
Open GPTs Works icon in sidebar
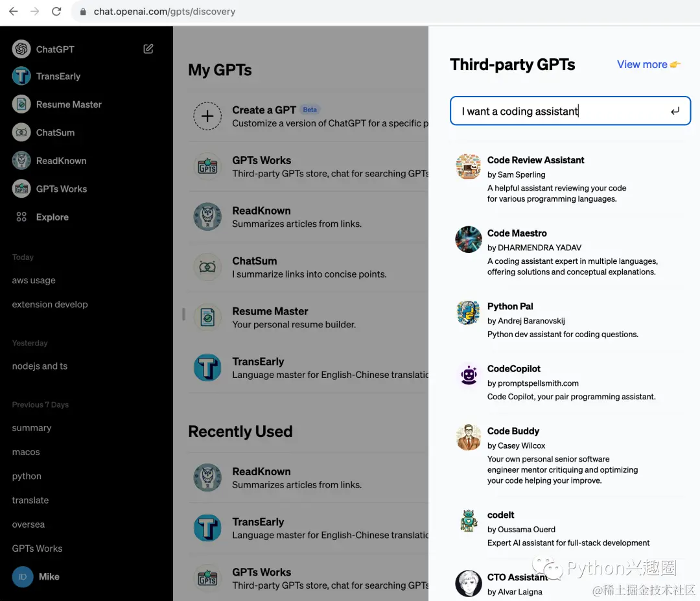(x=21, y=189)
